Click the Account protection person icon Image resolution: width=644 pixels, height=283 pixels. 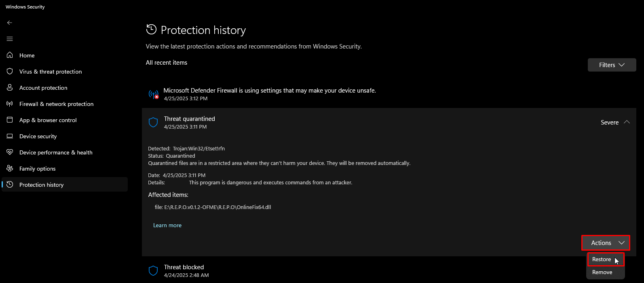point(10,87)
